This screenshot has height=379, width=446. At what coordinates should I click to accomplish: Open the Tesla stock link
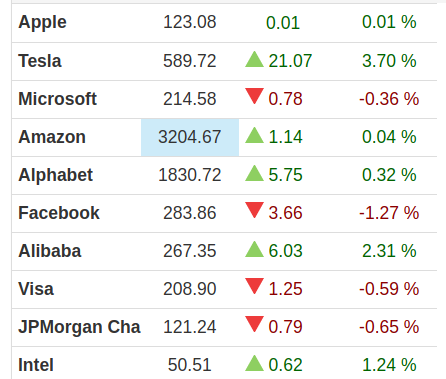[40, 61]
